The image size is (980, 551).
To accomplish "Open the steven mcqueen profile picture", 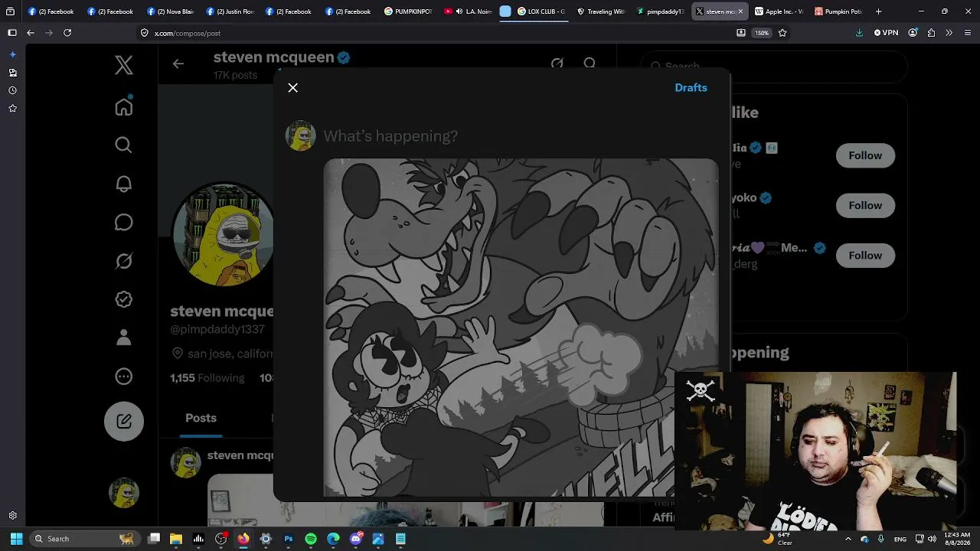I will tap(224, 233).
